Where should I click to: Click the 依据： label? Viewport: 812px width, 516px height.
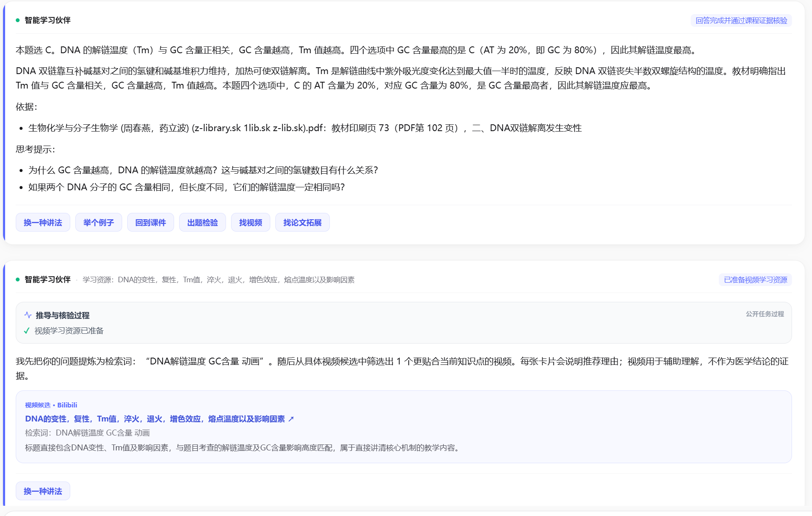coord(26,107)
